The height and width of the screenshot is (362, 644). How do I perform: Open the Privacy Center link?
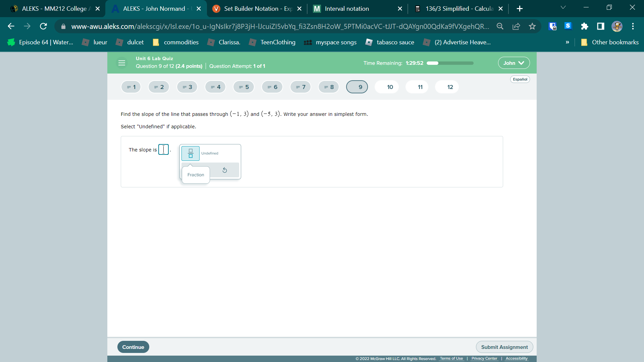[484, 359]
